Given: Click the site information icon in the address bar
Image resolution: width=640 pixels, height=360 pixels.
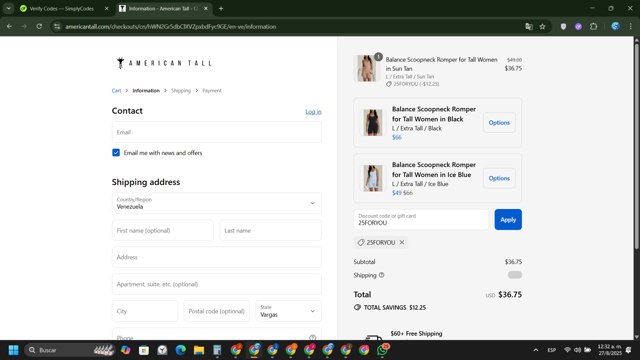Looking at the screenshot, I should pyautogui.click(x=57, y=27).
